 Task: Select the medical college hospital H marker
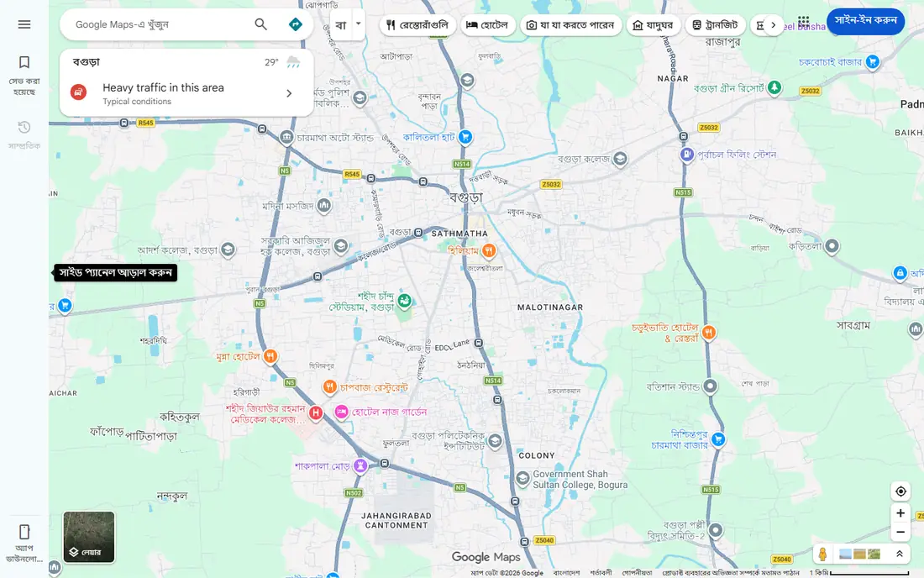pyautogui.click(x=316, y=413)
